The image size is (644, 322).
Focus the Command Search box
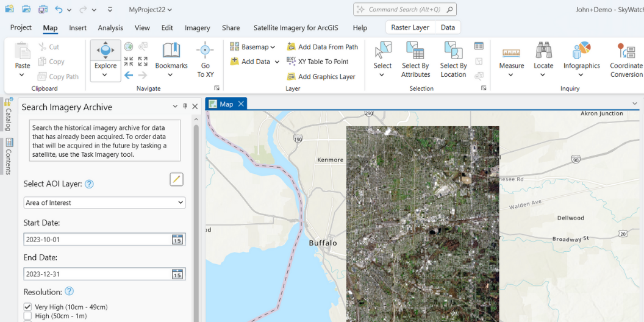(x=404, y=9)
